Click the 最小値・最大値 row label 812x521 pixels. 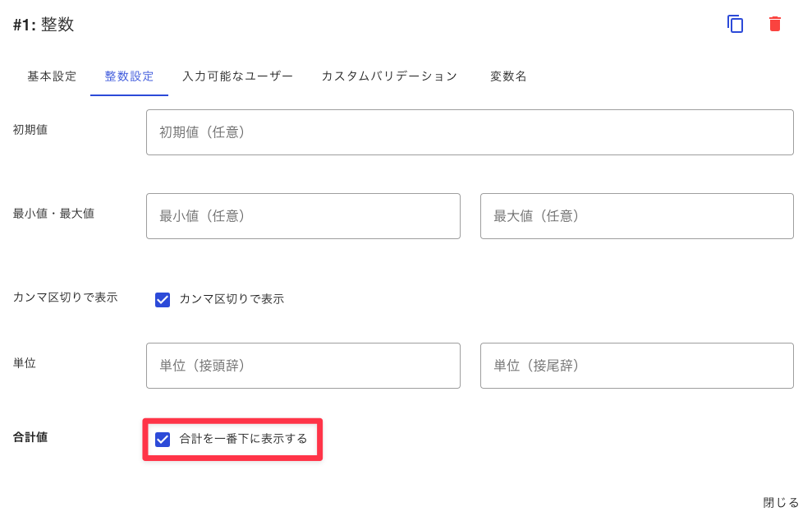tap(53, 214)
